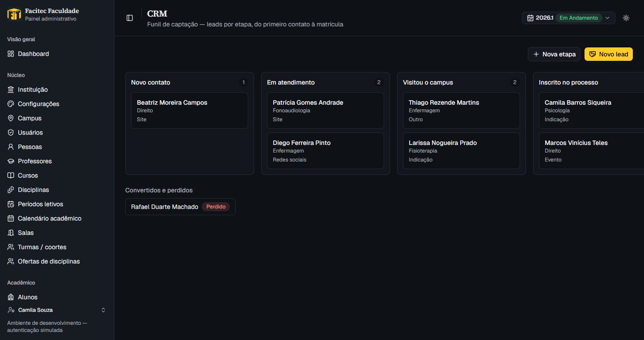Click the Alunos backpack icon
This screenshot has height=340, width=644.
11,297
